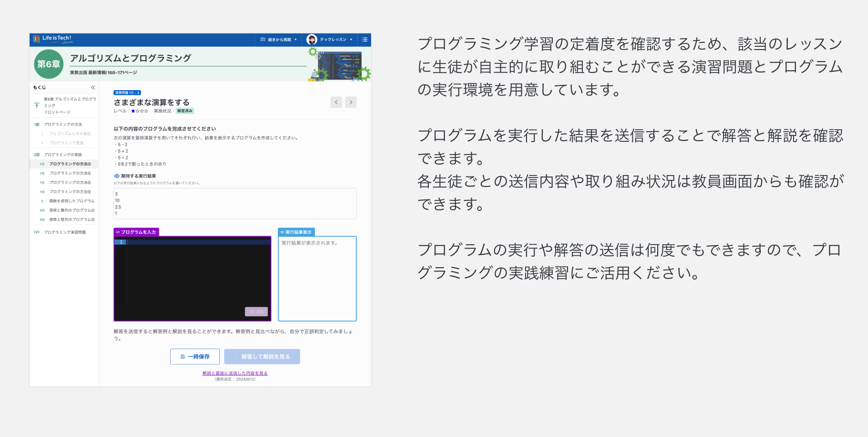Click the 第6章 green chapter circle
Viewport: 868px width, 437px height.
pyautogui.click(x=49, y=64)
